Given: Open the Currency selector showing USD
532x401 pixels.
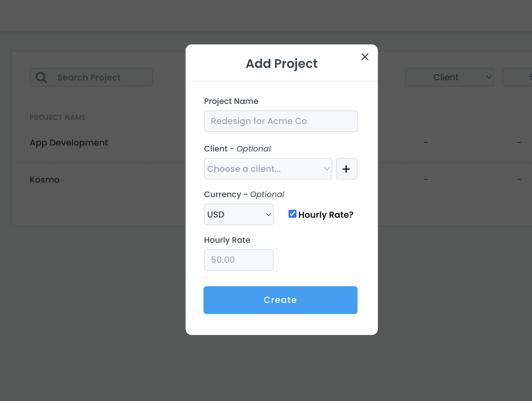Looking at the screenshot, I should coord(239,214).
